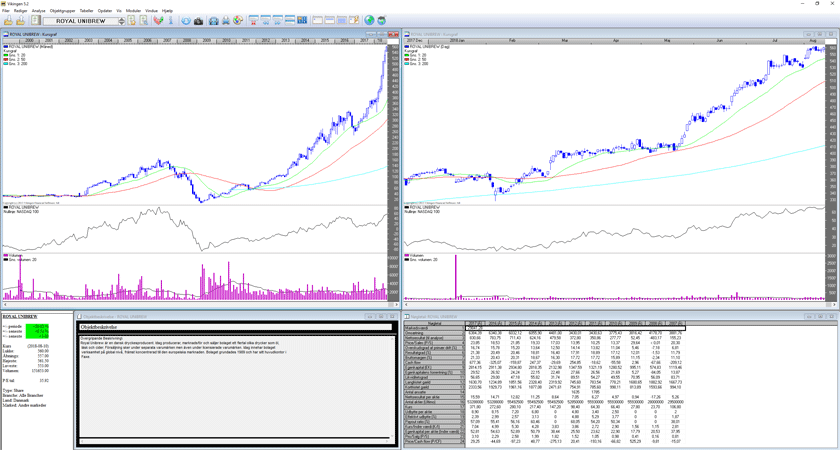Click the blue information icon
Image resolution: width=840 pixels, height=450 pixels.
click(x=170, y=20)
